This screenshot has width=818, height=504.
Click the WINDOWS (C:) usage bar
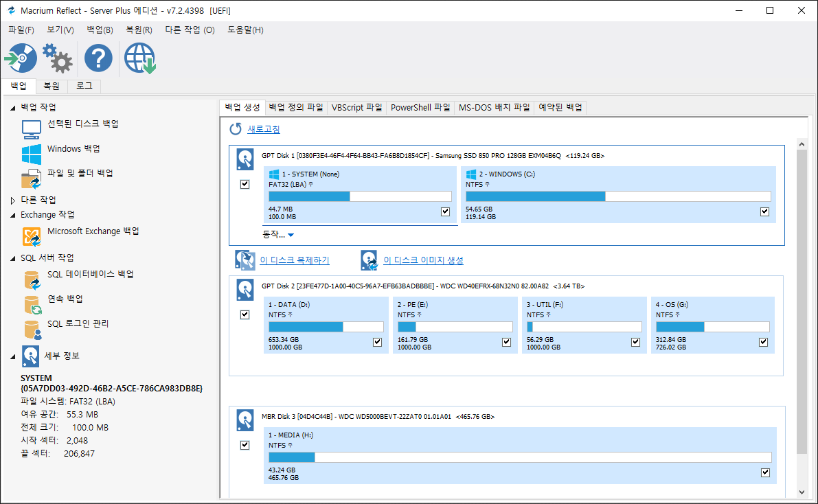(x=618, y=196)
